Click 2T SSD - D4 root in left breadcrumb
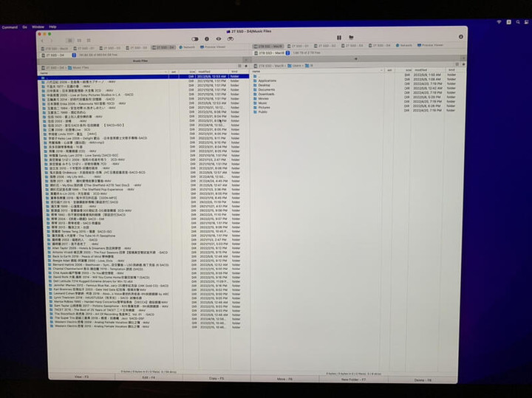 (52, 68)
